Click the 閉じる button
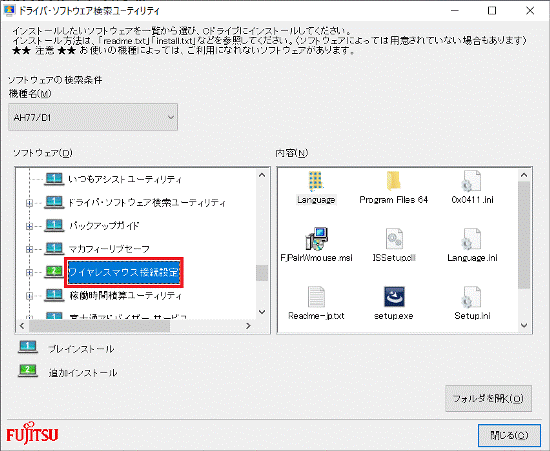550x451 pixels. [x=509, y=435]
